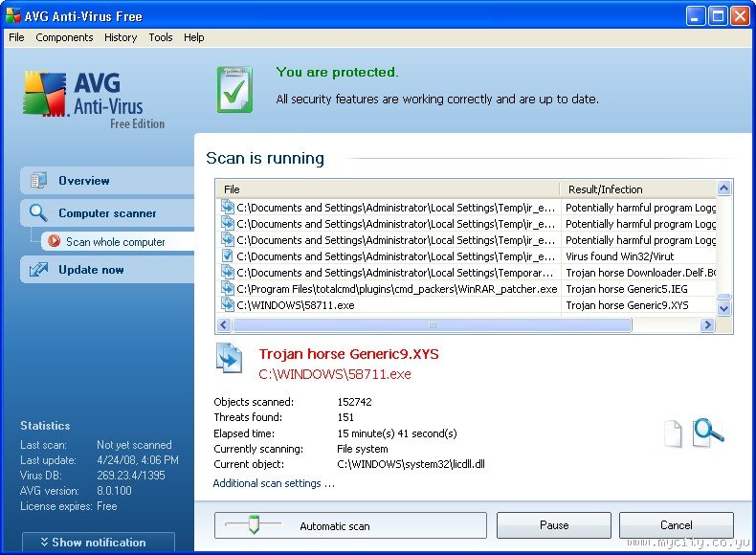The width and height of the screenshot is (756, 555).
Task: Minimize the AVG window
Action: coord(695,16)
